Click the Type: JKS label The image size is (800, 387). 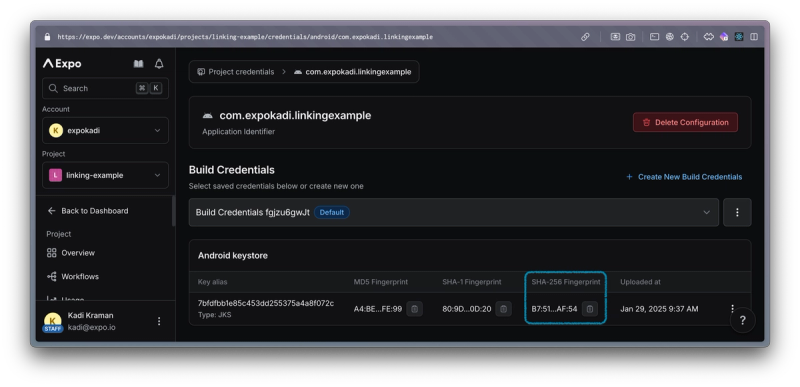214,315
